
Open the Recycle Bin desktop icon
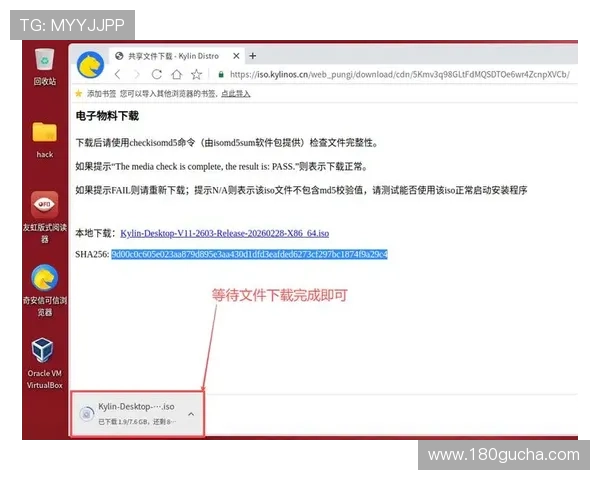click(45, 66)
